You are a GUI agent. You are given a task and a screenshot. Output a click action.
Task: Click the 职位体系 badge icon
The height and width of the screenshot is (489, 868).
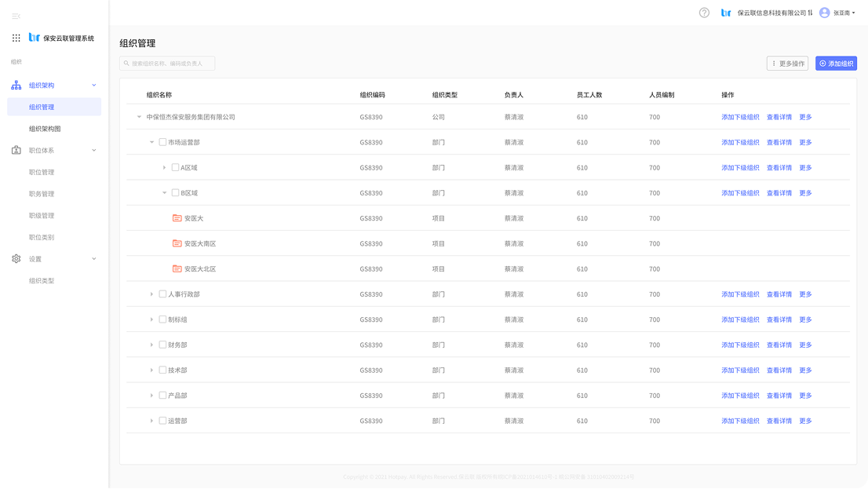click(16, 150)
